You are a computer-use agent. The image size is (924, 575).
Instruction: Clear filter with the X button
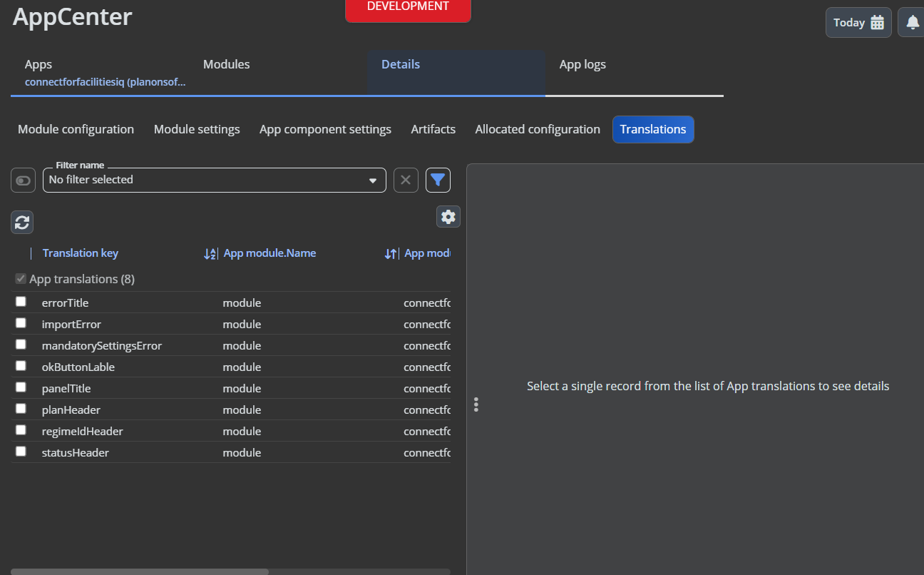[406, 180]
